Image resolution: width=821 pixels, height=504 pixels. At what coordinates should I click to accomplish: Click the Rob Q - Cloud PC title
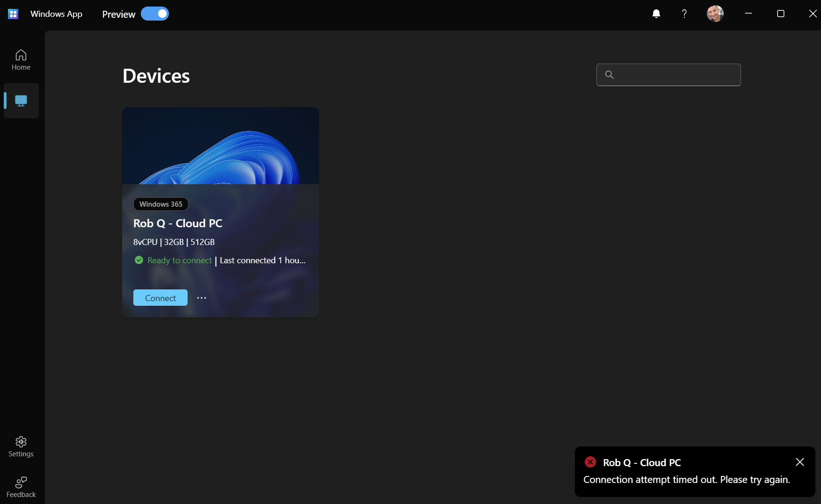coord(178,223)
